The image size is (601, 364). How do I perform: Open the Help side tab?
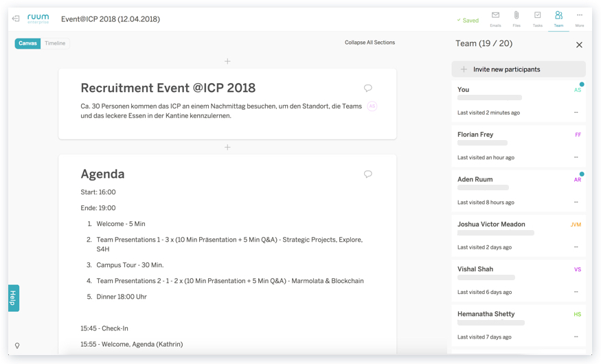(x=13, y=298)
